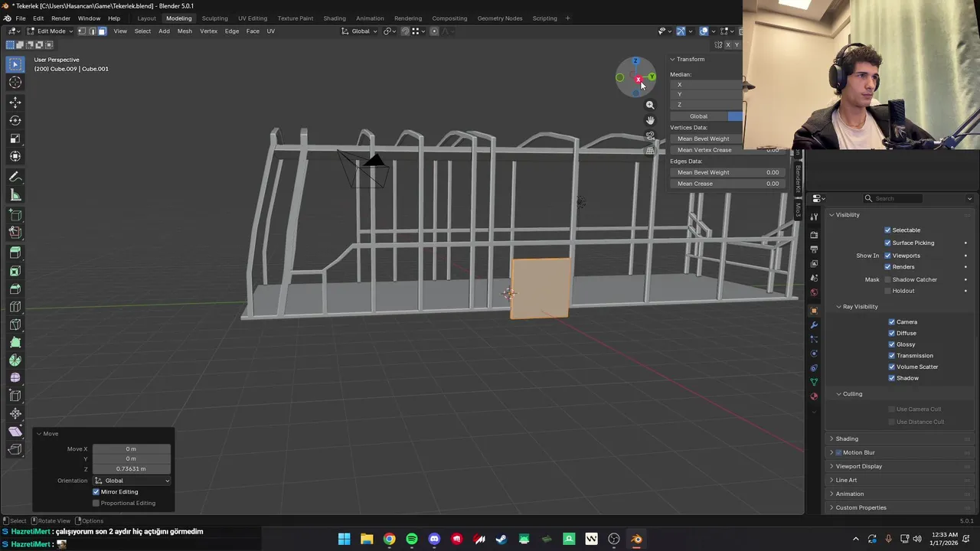This screenshot has height=551, width=980.
Task: Toggle camera view button in viewport
Action: tap(650, 135)
